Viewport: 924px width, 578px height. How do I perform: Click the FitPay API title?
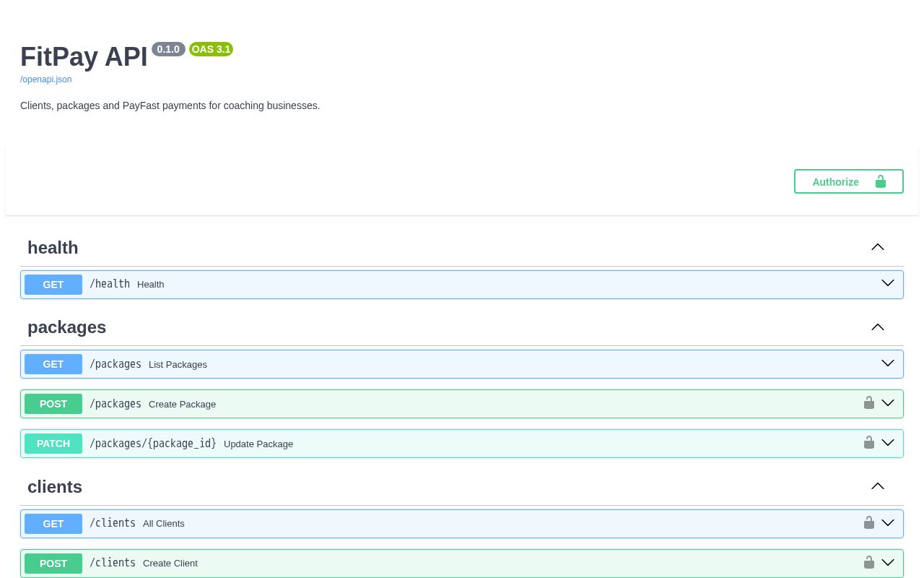(84, 56)
